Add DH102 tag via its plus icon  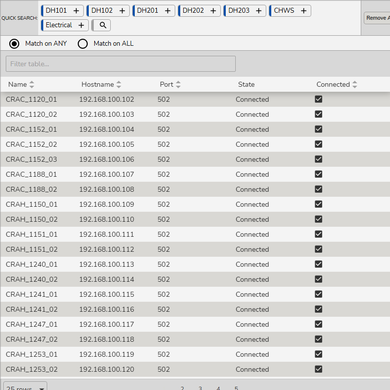[x=122, y=11]
